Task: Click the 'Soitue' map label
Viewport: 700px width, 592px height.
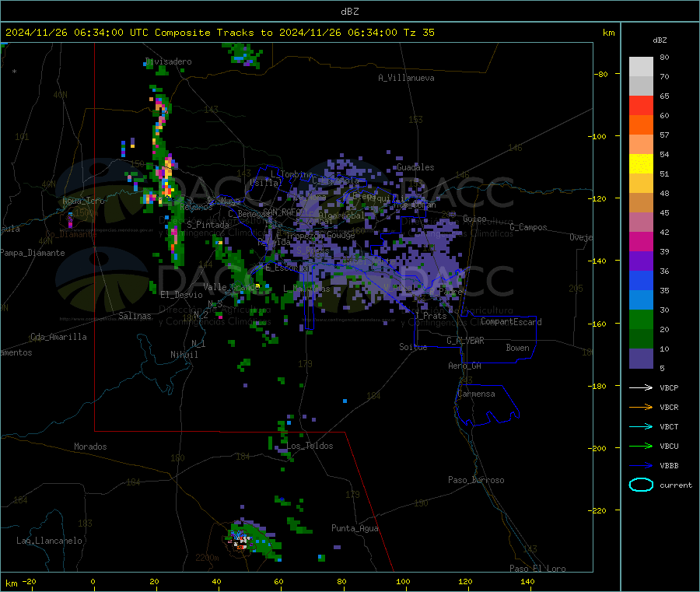Action: click(413, 347)
